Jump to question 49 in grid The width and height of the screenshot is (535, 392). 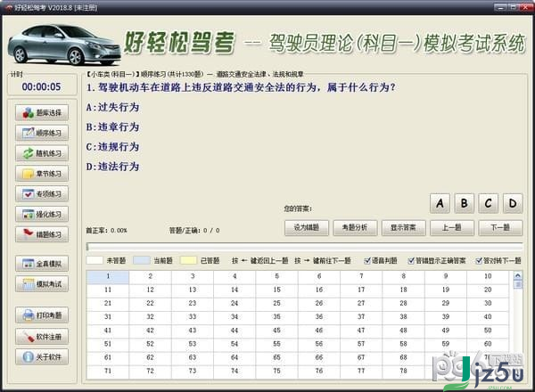click(446, 331)
